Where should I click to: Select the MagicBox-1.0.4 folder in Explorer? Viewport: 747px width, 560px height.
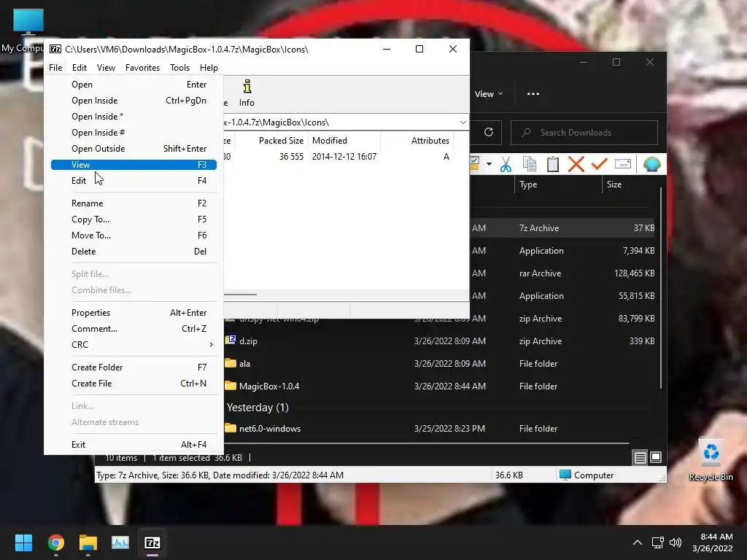tap(269, 386)
